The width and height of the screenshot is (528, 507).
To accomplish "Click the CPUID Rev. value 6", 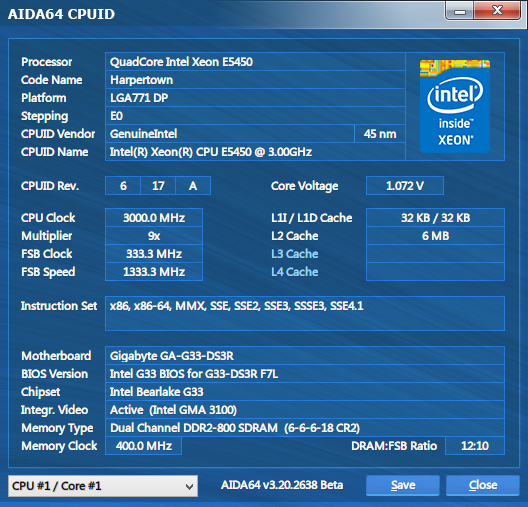I will coord(123,185).
